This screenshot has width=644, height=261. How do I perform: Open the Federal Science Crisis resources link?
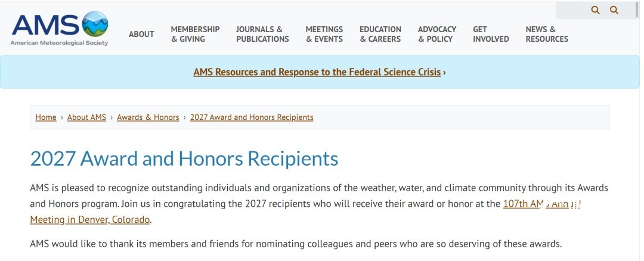(320, 72)
